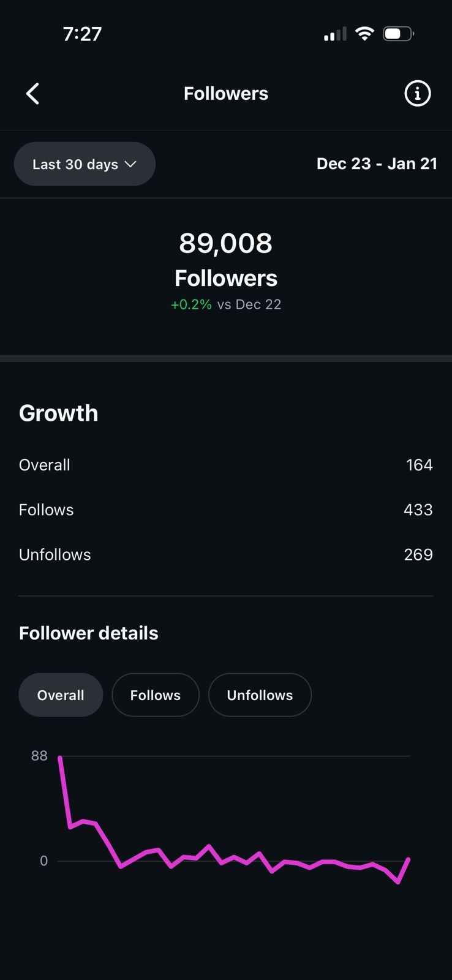Tap the Overall growth row value 164
The width and height of the screenshot is (452, 980).
(x=419, y=465)
